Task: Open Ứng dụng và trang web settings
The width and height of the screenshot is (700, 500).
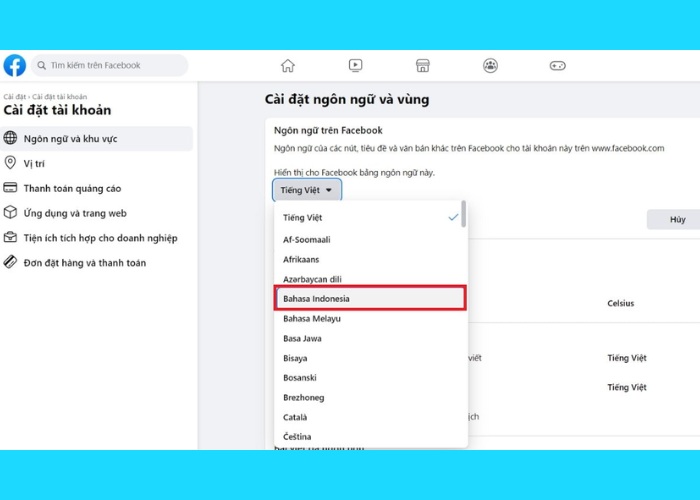Action: point(75,213)
